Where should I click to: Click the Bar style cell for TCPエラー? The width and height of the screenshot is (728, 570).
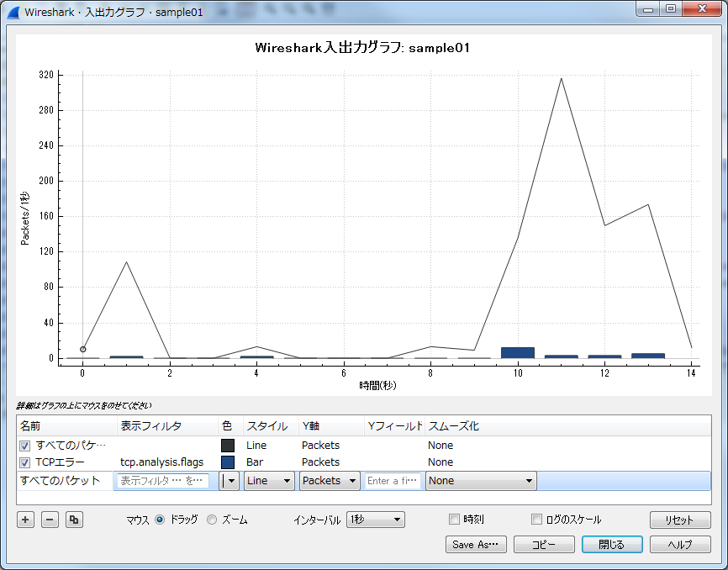tap(255, 462)
